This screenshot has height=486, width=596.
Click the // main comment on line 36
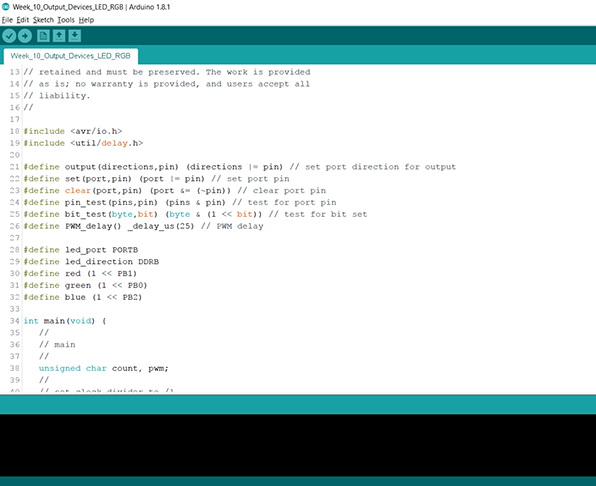point(57,344)
